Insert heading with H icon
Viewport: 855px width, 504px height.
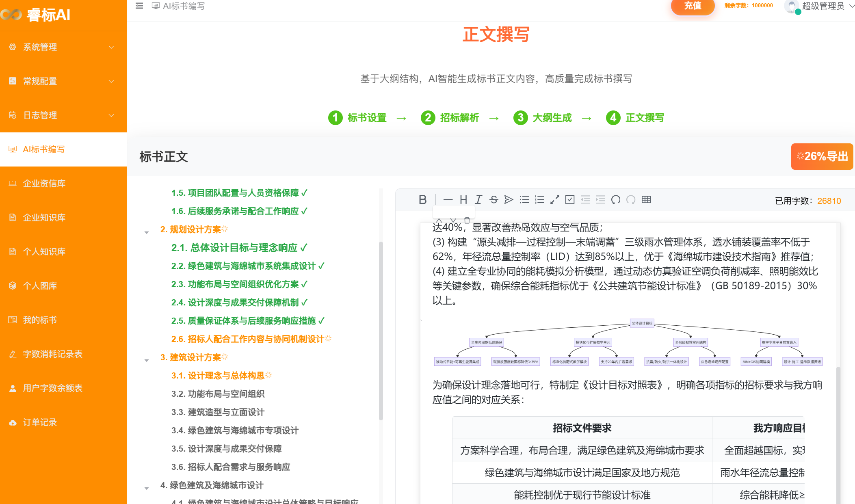click(463, 200)
